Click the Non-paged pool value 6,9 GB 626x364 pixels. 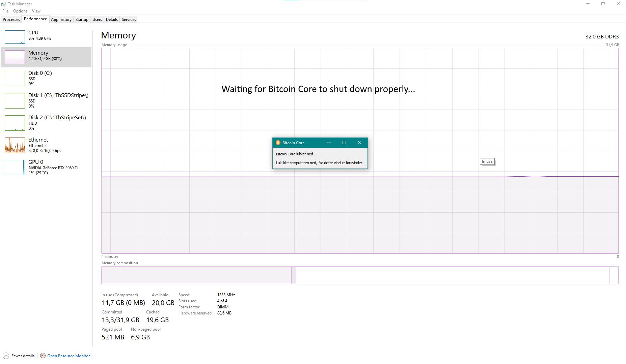point(140,337)
